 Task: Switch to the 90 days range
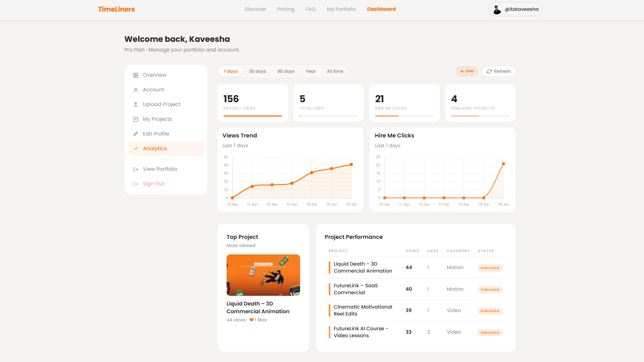(286, 71)
